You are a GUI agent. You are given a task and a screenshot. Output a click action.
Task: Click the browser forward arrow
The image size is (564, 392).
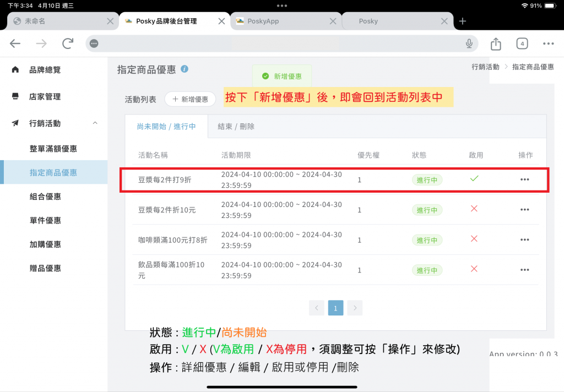point(41,43)
